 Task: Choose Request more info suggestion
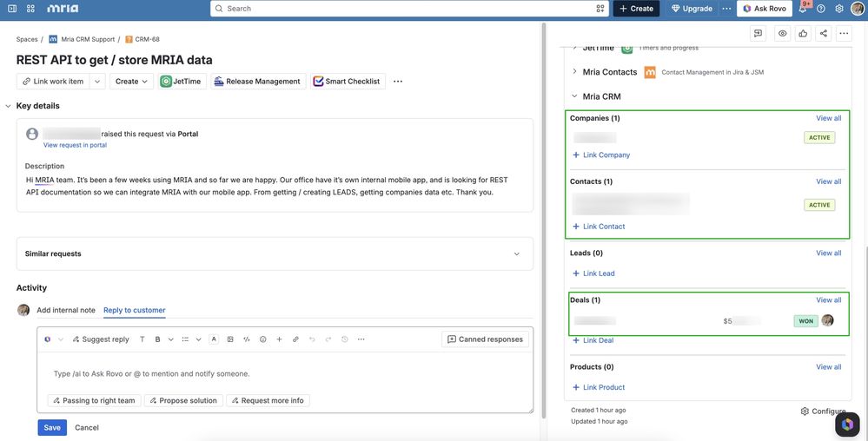coord(268,400)
